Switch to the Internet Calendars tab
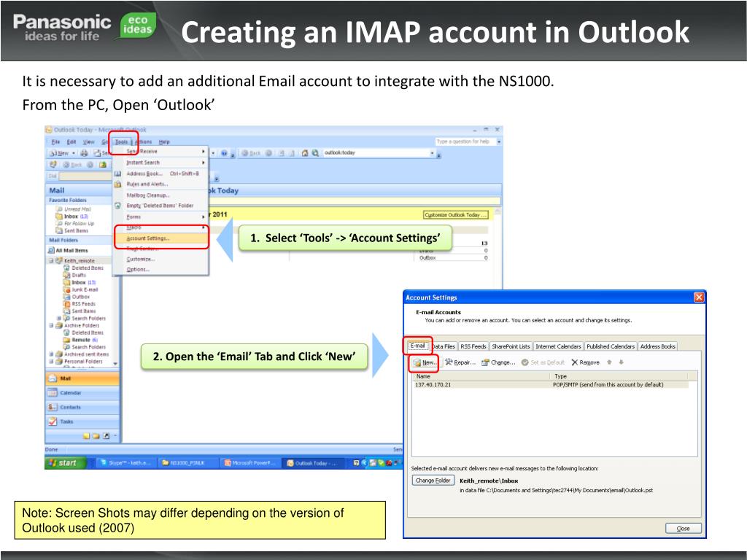Viewport: 747px width, 560px height. tap(558, 346)
